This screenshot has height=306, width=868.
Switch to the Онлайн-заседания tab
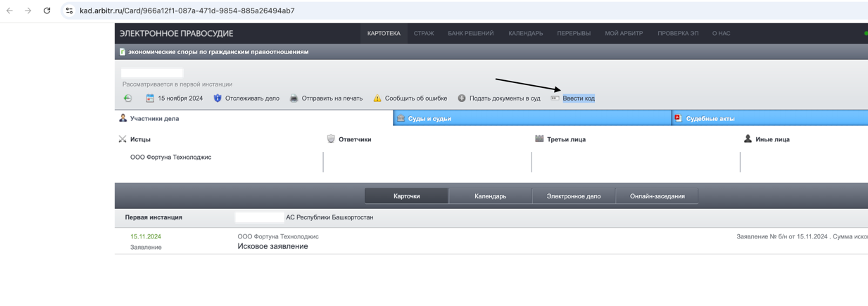point(657,196)
